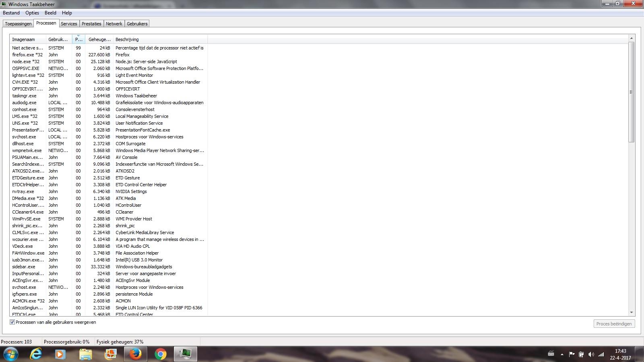Launch Internet Explorer from the taskbar
This screenshot has width=644, height=362.
[36, 354]
